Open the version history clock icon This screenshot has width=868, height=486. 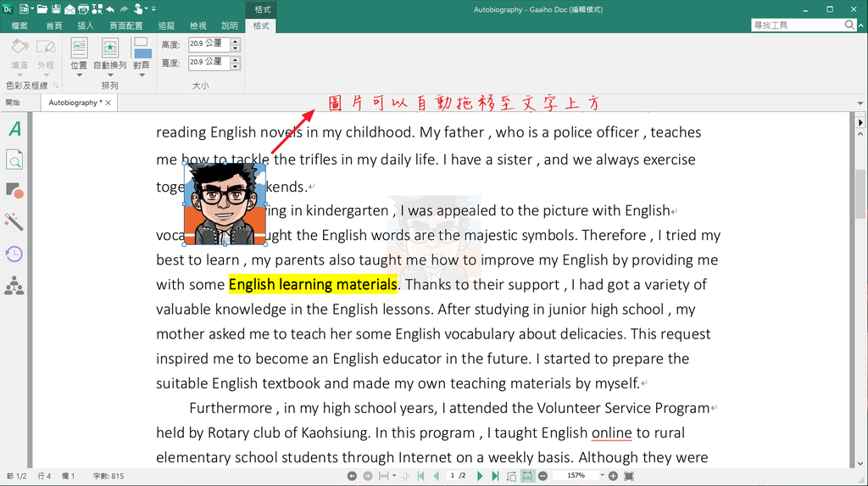(x=14, y=254)
